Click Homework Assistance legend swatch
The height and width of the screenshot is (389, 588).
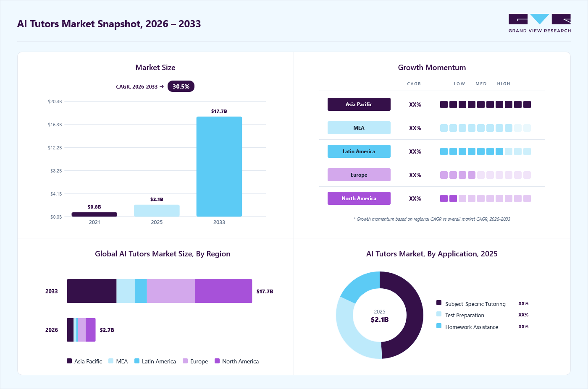tap(439, 326)
